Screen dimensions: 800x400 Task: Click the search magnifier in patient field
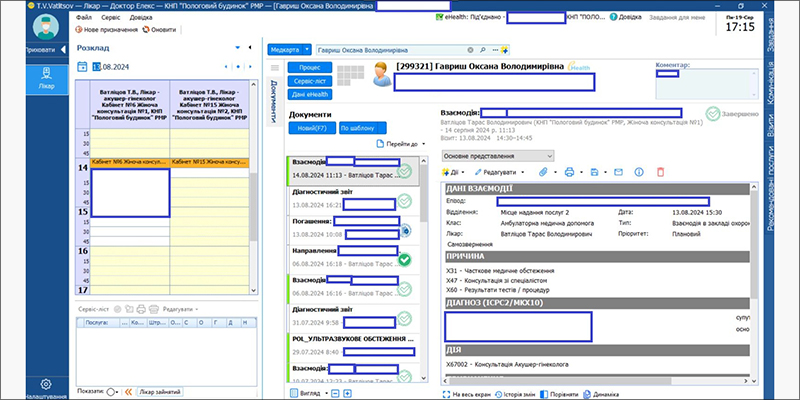click(x=484, y=49)
